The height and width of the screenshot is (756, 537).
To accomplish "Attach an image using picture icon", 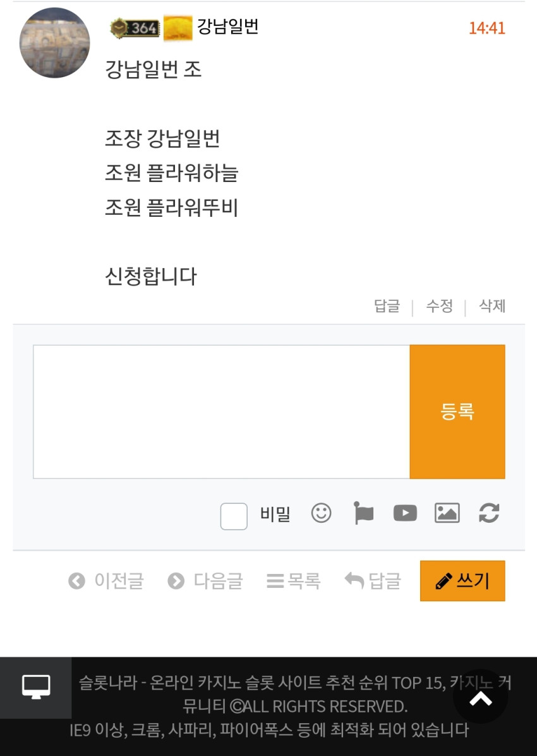I will click(447, 513).
